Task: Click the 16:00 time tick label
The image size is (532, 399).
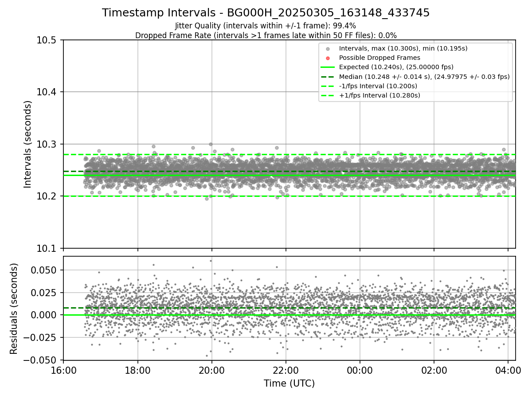Action: 63,369
